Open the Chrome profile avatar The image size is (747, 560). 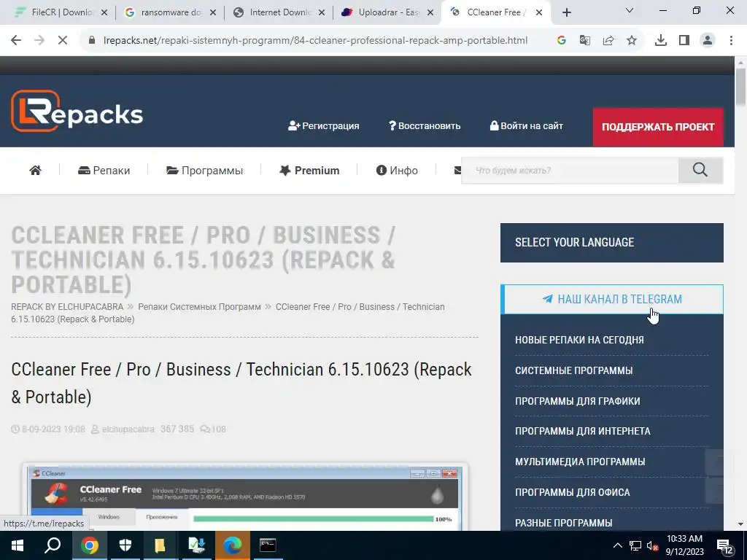click(x=708, y=41)
